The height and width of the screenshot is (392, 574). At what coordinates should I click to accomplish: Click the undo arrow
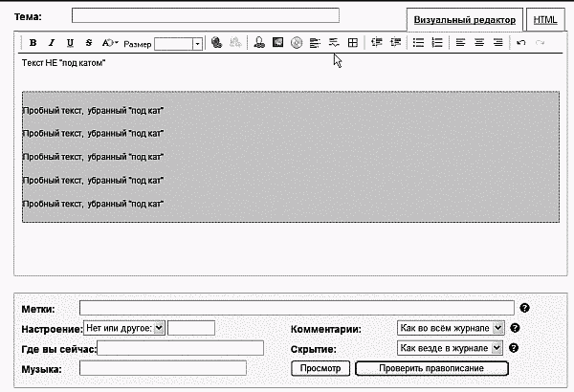pyautogui.click(x=520, y=43)
